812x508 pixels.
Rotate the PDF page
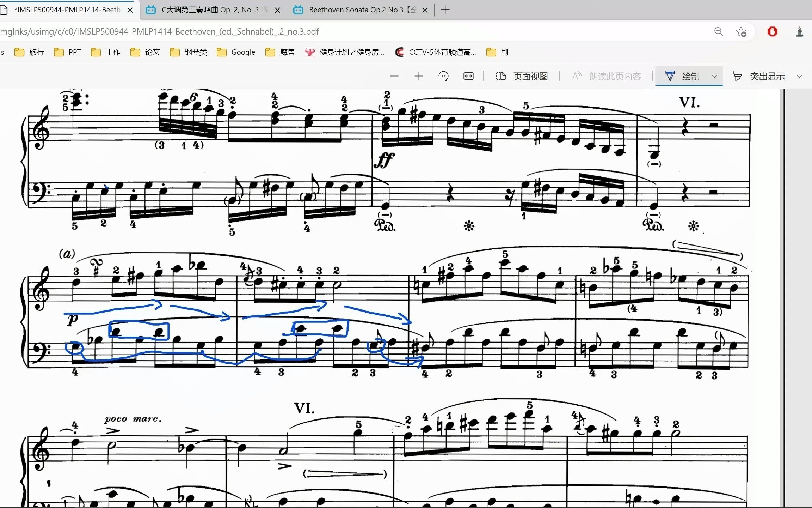coord(443,76)
